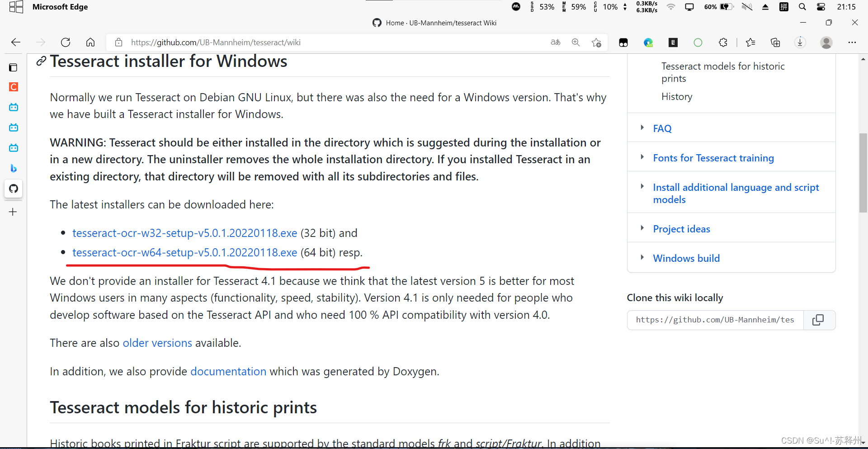Expand the Project ideas section
The width and height of the screenshot is (868, 449).
(x=642, y=228)
